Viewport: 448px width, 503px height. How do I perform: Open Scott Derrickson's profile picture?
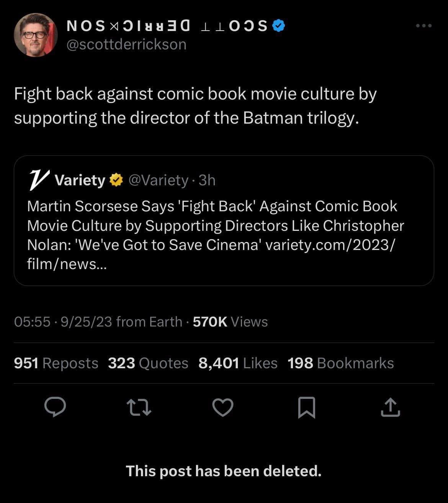[36, 35]
